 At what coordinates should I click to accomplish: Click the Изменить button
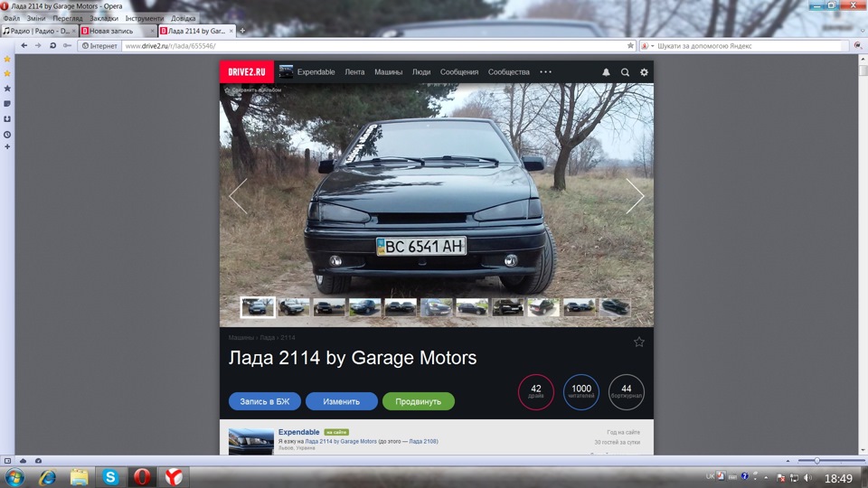(342, 401)
